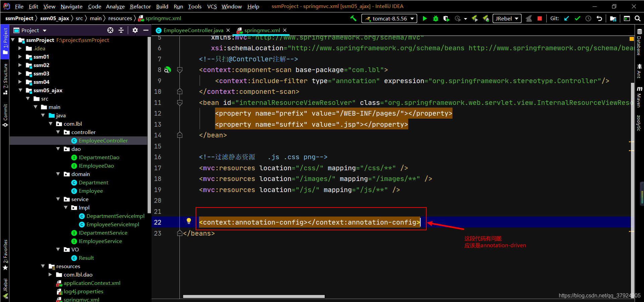Viewport: 644px width, 302px height.
Task: Expand the ssm01 module
Action: [20, 57]
